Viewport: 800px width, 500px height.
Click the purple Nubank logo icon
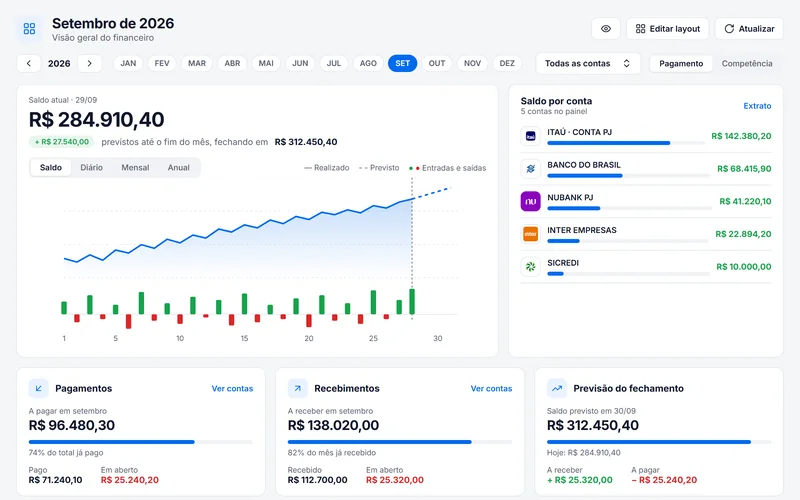coord(531,201)
